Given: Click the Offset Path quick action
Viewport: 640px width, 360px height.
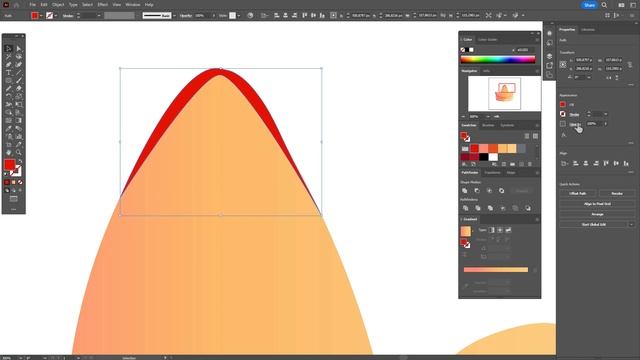Looking at the screenshot, I should click(578, 193).
